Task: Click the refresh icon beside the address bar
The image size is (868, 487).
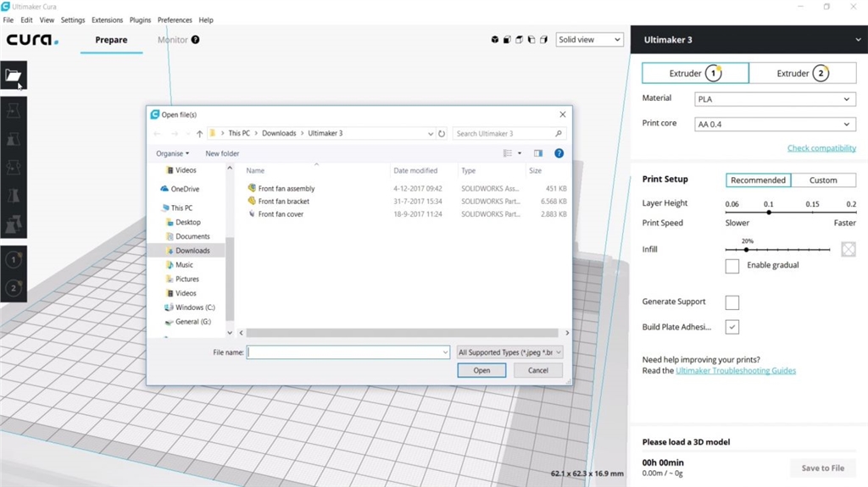Action: pos(442,134)
